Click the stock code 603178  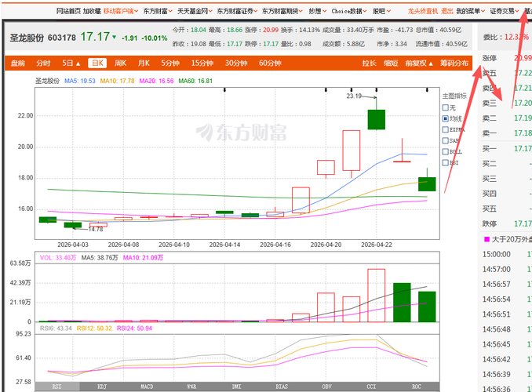tap(62, 38)
